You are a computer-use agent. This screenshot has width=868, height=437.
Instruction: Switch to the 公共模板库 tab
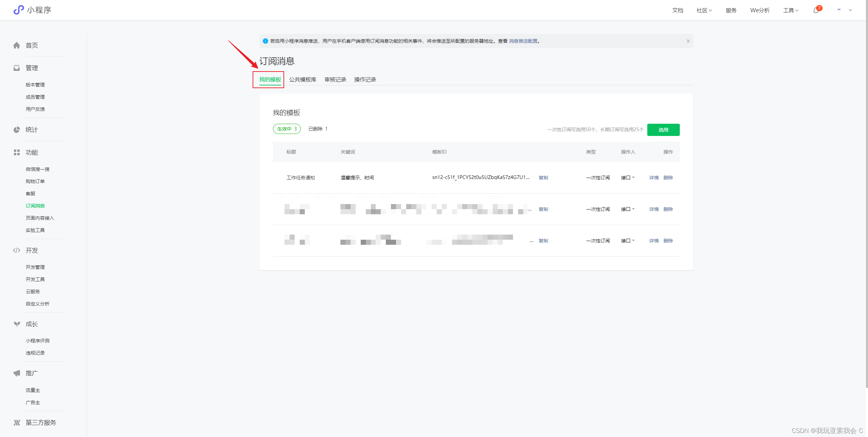point(302,80)
